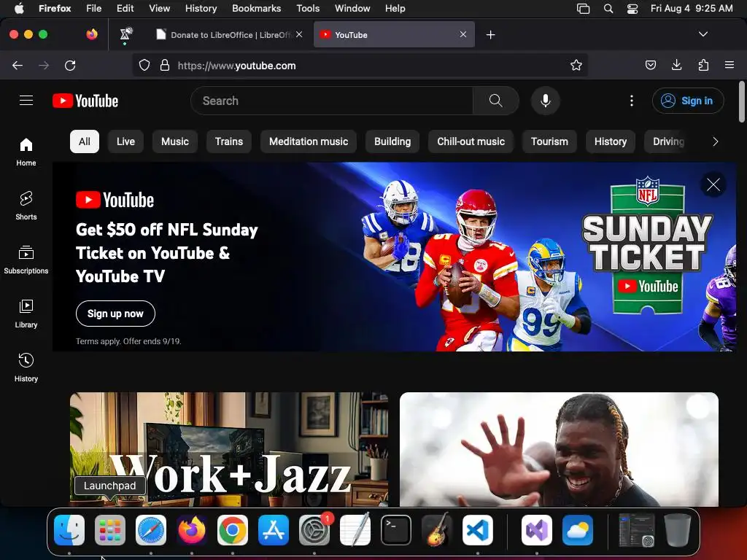Open the smiling player video thumbnail
The height and width of the screenshot is (560, 747).
(559, 449)
